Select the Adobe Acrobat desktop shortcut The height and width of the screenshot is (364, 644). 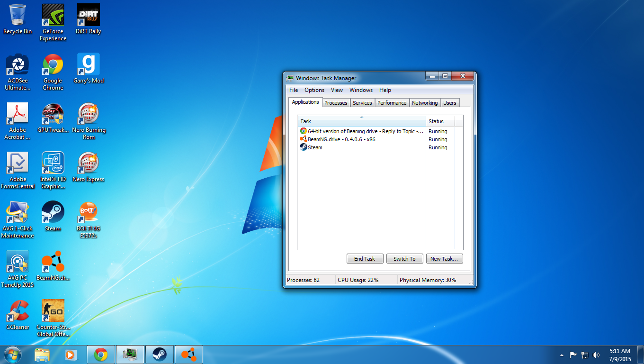18,121
